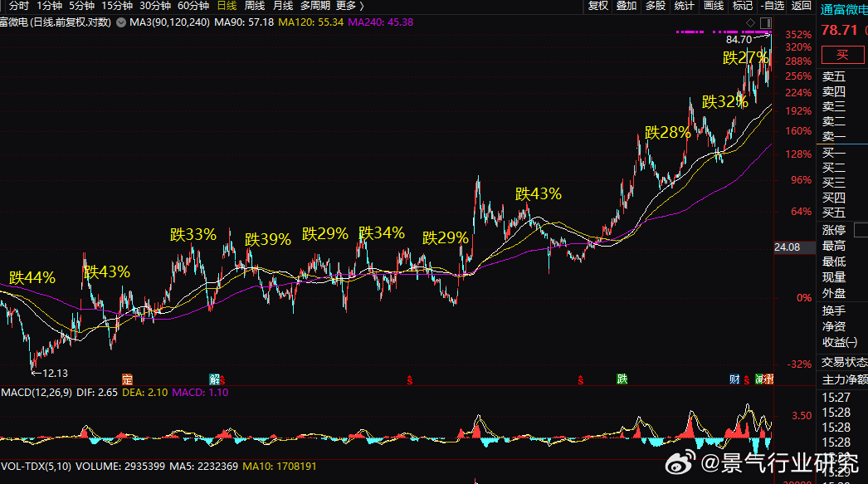Select the 30分钟 period tab
This screenshot has width=868, height=484.
[x=155, y=6]
